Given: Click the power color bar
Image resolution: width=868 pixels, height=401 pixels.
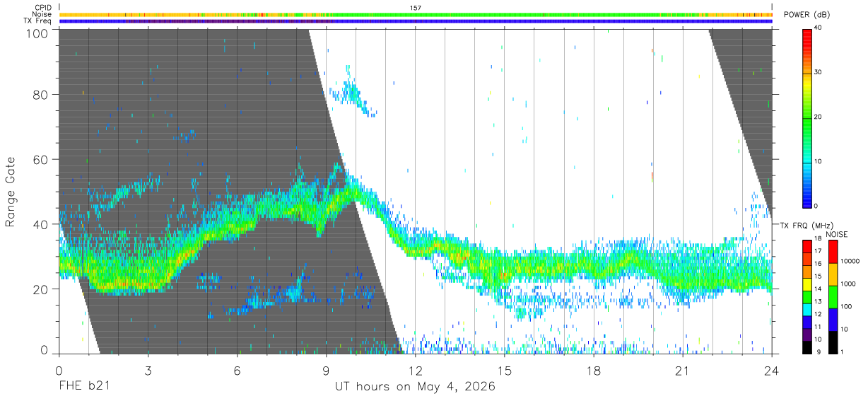Looking at the screenshot, I should click(807, 117).
